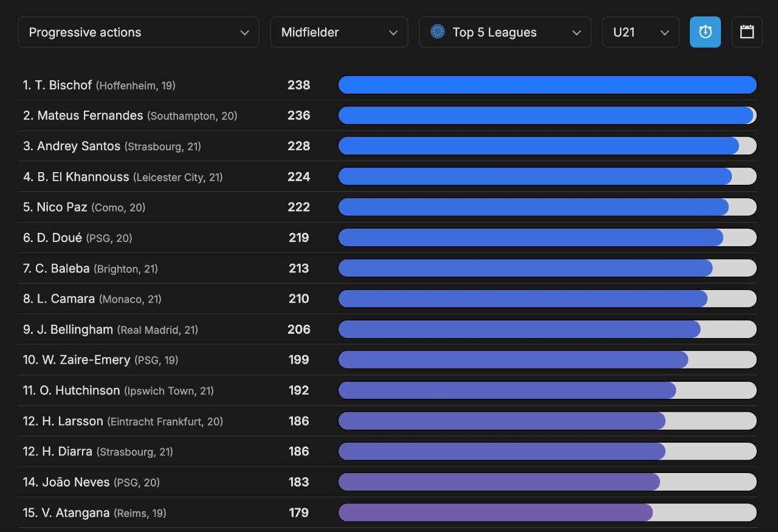Click the EU flag icon in leagues filter
Screen dimensions: 778x532
[437, 32]
